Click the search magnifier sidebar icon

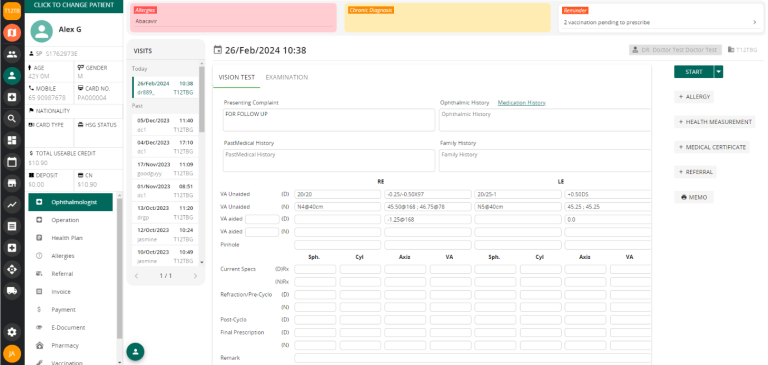point(12,118)
